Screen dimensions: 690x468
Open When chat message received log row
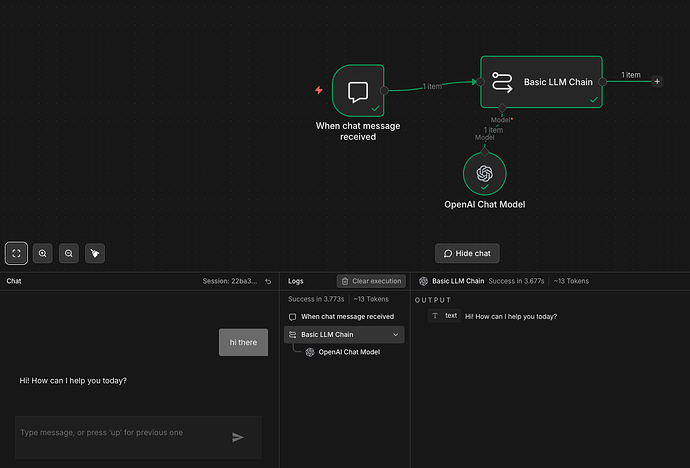click(x=344, y=317)
